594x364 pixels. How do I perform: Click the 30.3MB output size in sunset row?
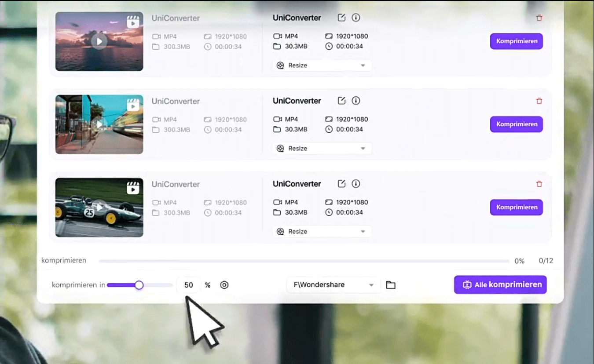tap(296, 47)
